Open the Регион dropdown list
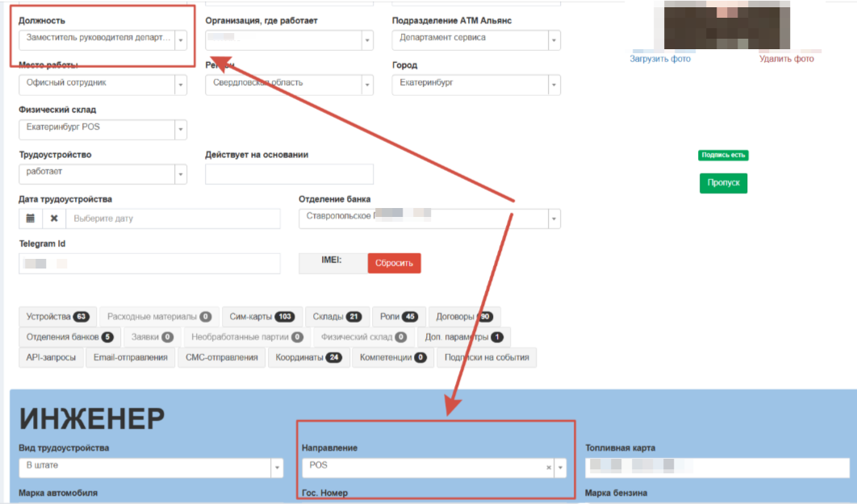The height and width of the screenshot is (504, 857). click(367, 85)
